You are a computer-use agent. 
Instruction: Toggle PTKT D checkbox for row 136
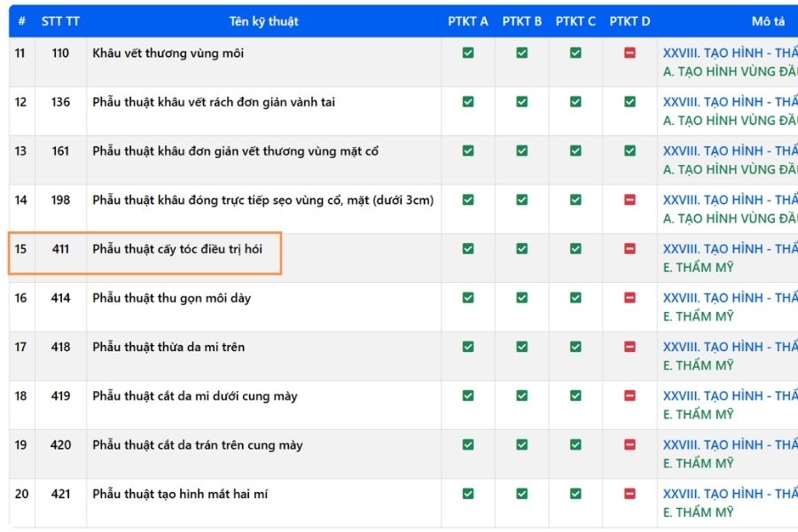coord(630,101)
